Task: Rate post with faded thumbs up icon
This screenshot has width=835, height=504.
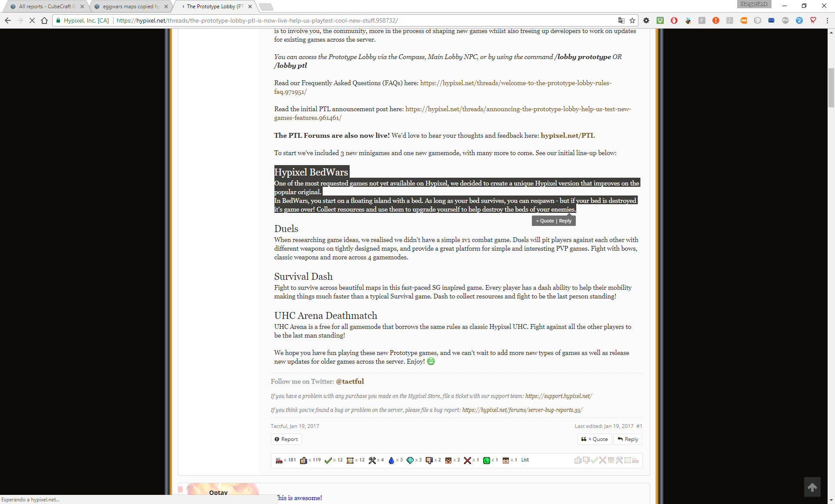Action: click(x=578, y=460)
